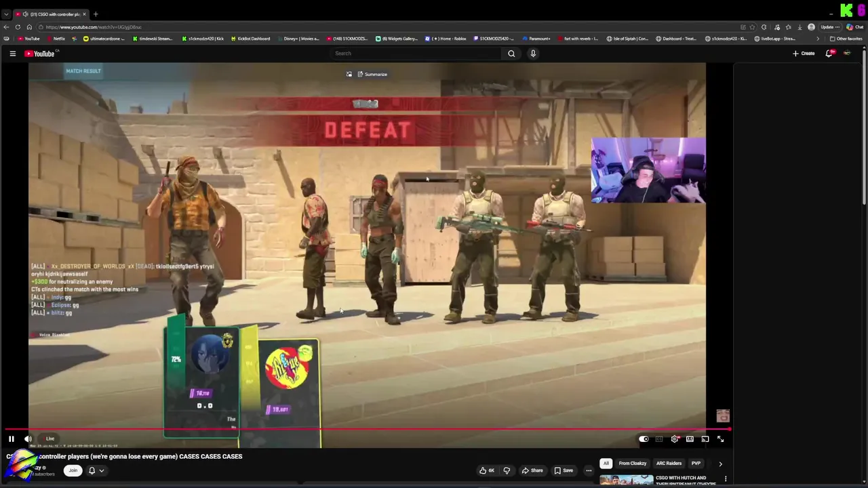Viewport: 868px width, 488px height.
Task: Jump to Live indicator
Action: pos(50,439)
